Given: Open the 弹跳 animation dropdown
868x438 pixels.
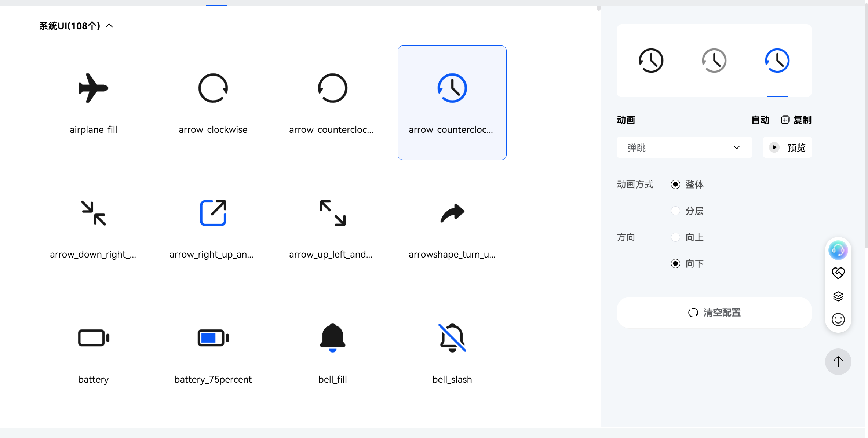Looking at the screenshot, I should [x=684, y=147].
